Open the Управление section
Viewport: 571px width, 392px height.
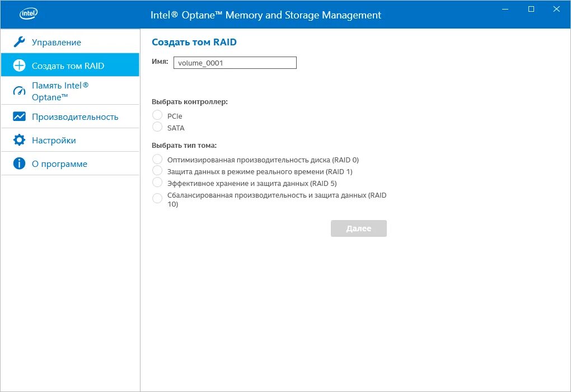point(57,42)
